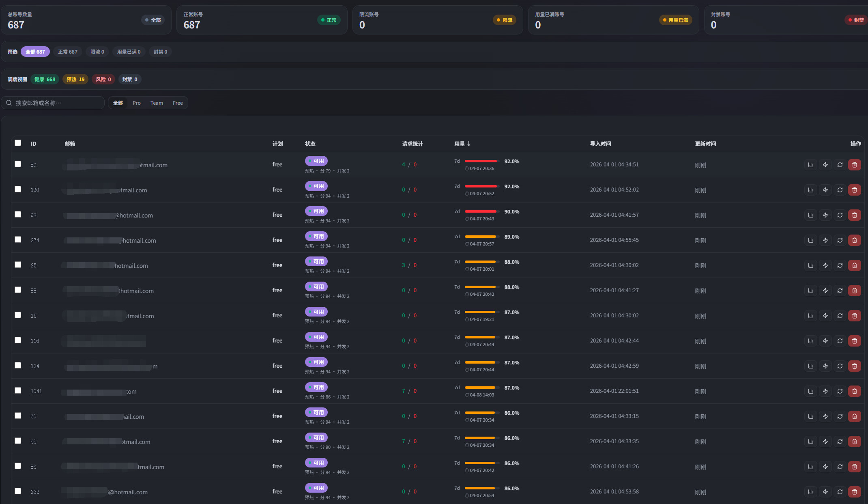The image size is (868, 504).
Task: Click the 更新时间 column header to sort
Action: point(705,144)
